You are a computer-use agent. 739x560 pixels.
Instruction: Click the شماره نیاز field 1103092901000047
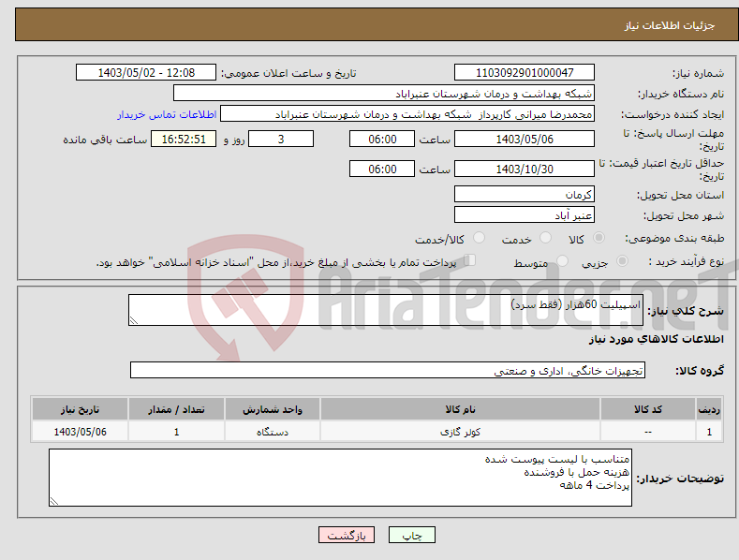click(525, 73)
